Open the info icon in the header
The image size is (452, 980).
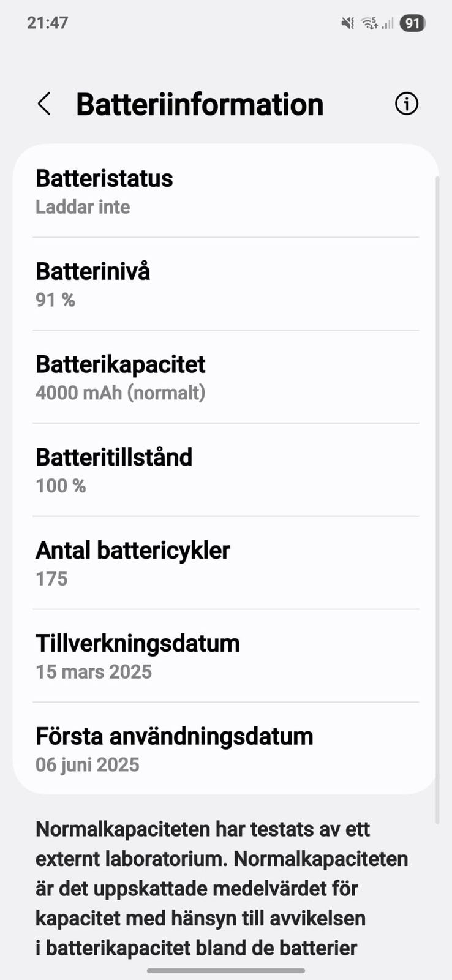[x=407, y=104]
